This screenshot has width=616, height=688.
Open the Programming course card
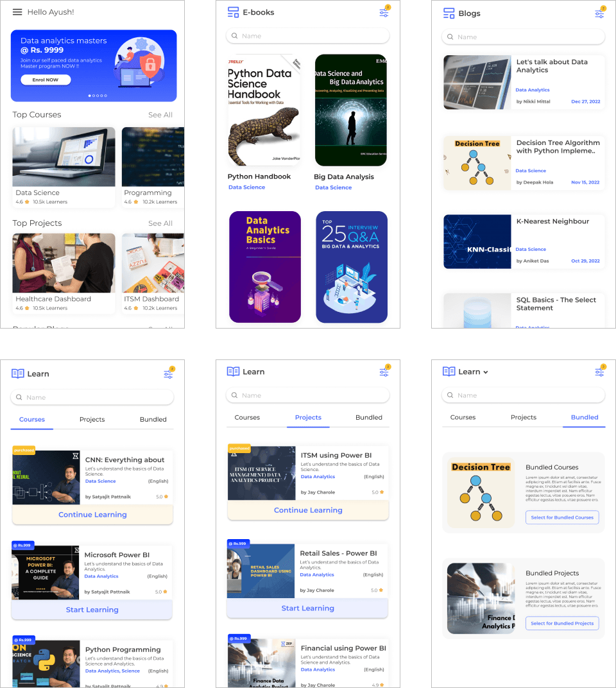coord(153,167)
